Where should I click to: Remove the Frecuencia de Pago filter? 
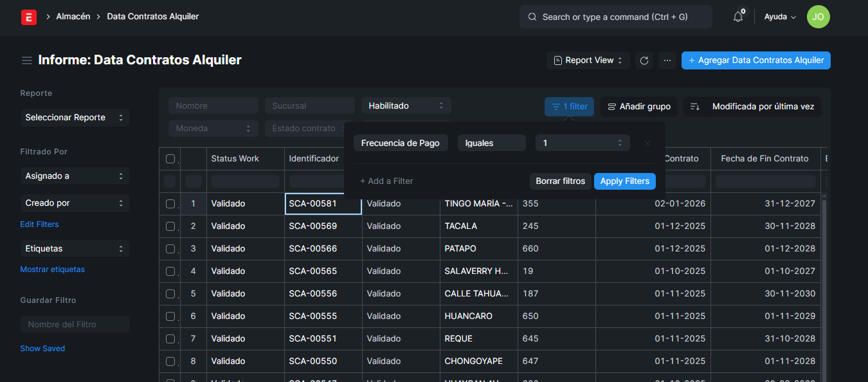pos(647,143)
